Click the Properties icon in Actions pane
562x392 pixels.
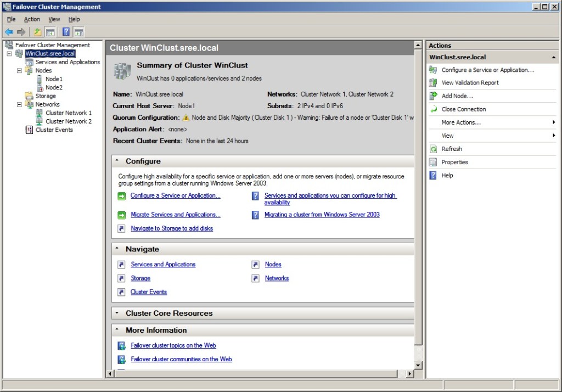coord(433,162)
